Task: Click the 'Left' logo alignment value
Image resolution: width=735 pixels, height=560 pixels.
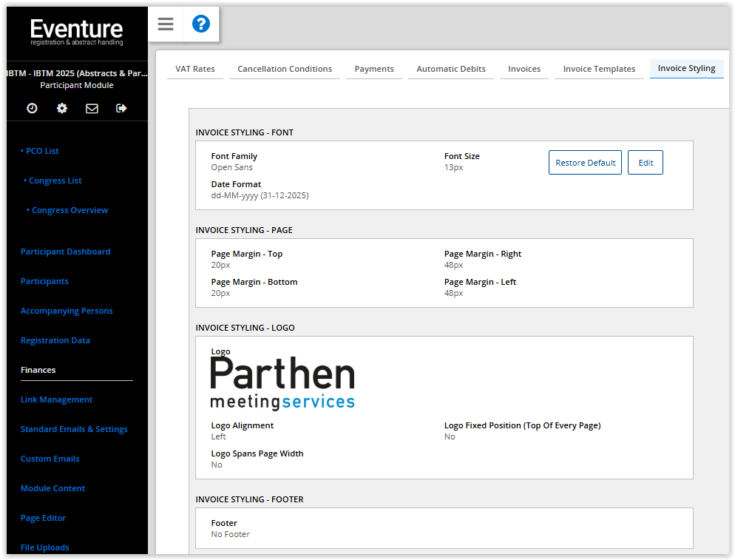Action: coord(218,436)
